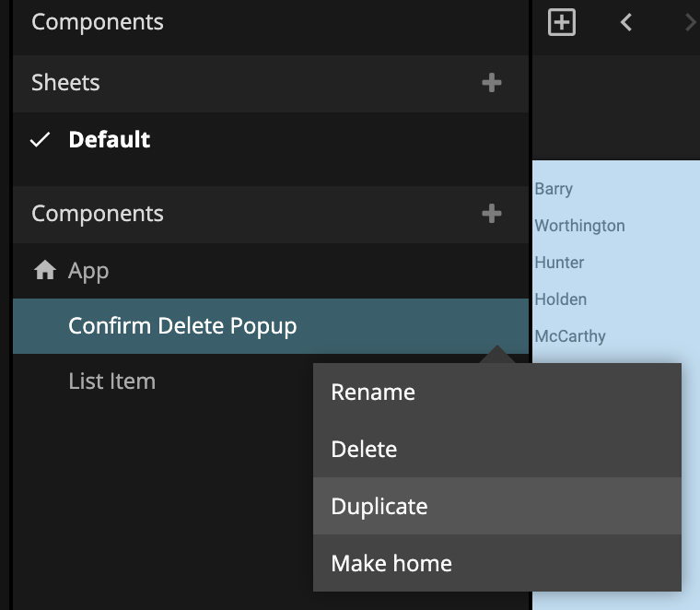
Task: Go back using the left chevron arrow
Action: (626, 22)
